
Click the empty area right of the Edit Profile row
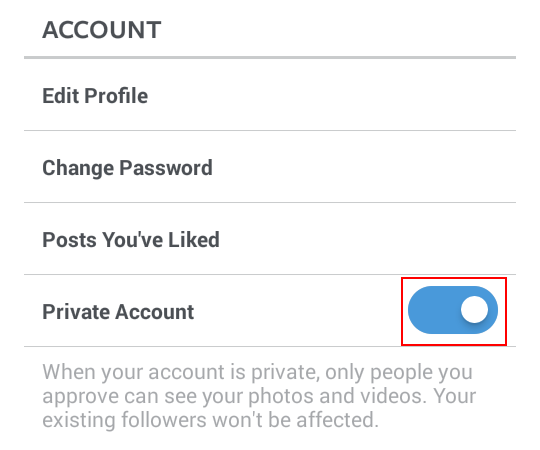tap(331, 95)
